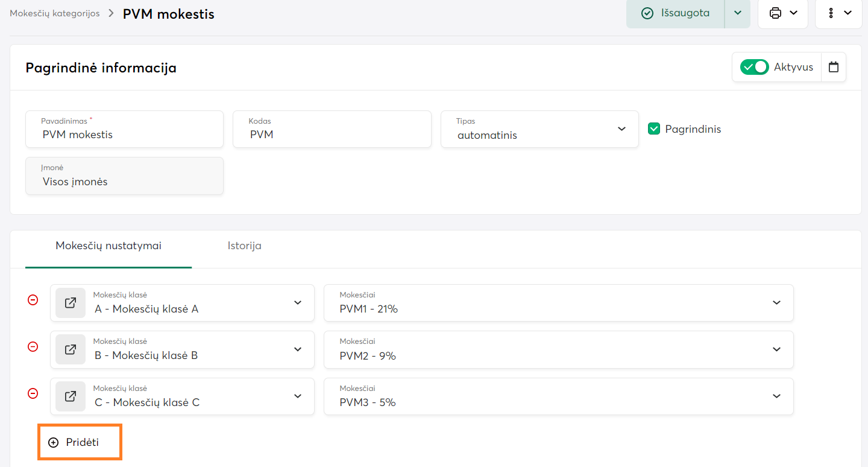Click the Pavadinimas input field

(124, 135)
